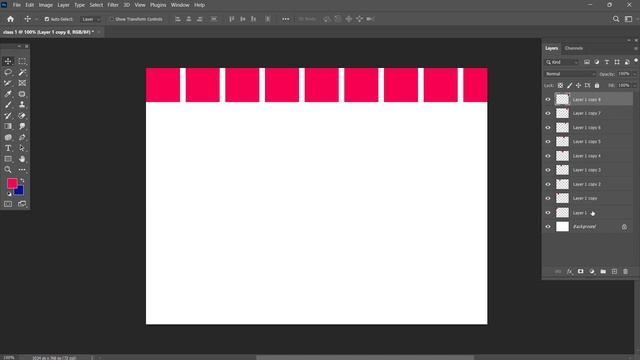The height and width of the screenshot is (360, 640).
Task: Open the Edit Toolbar three-dots button
Action: pos(22,169)
